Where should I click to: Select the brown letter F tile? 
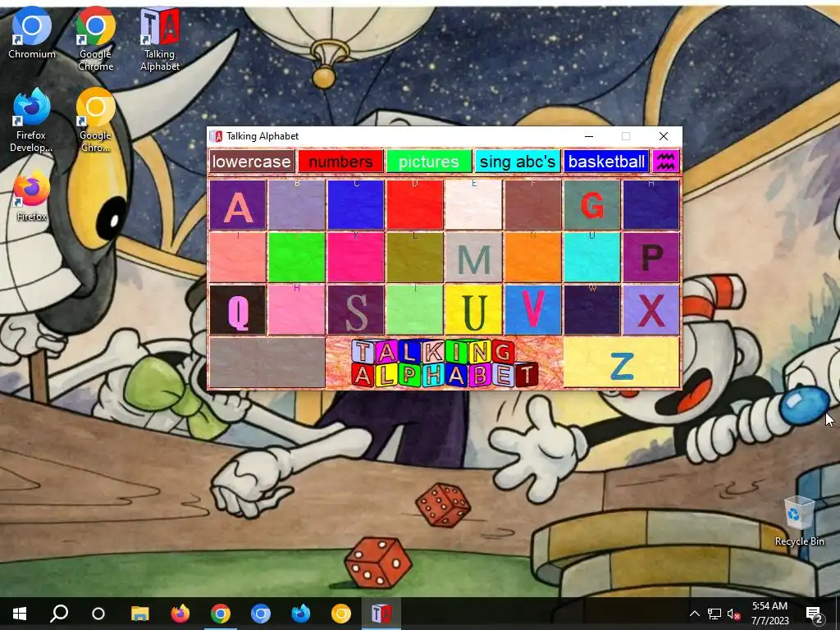pos(532,204)
